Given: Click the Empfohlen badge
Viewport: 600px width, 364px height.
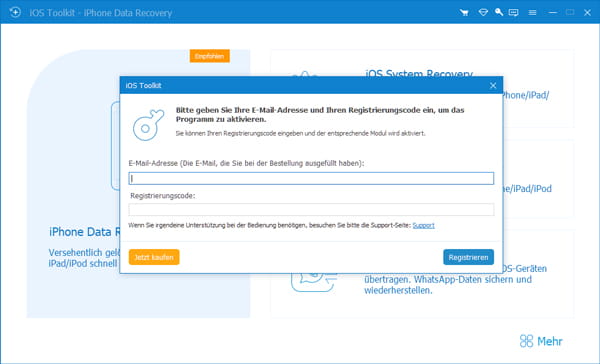Looking at the screenshot, I should point(210,56).
